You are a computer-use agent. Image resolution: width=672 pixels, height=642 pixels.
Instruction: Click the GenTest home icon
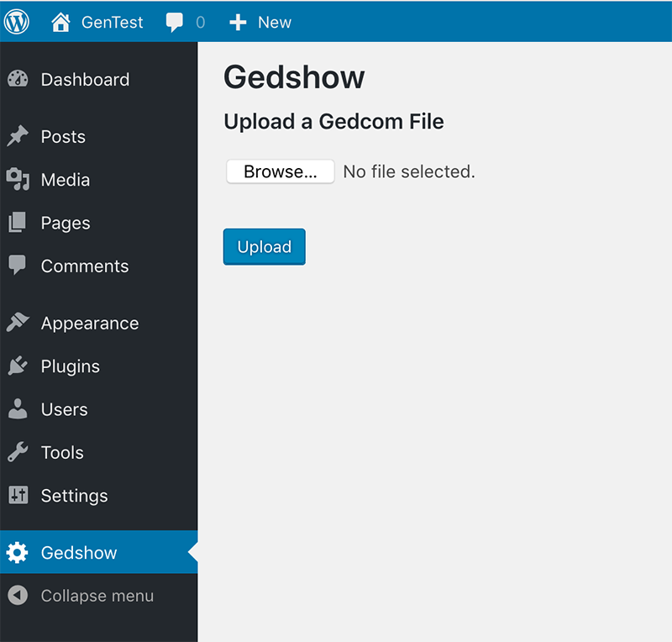[61, 23]
